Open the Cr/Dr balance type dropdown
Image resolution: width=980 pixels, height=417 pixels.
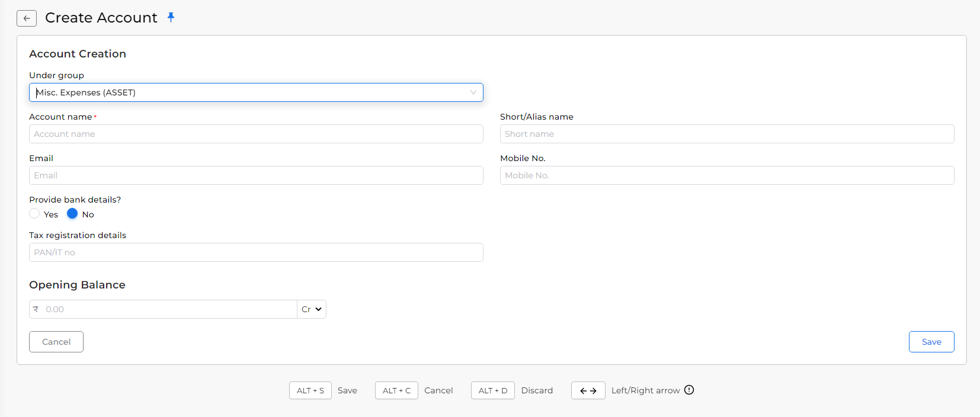[312, 309]
